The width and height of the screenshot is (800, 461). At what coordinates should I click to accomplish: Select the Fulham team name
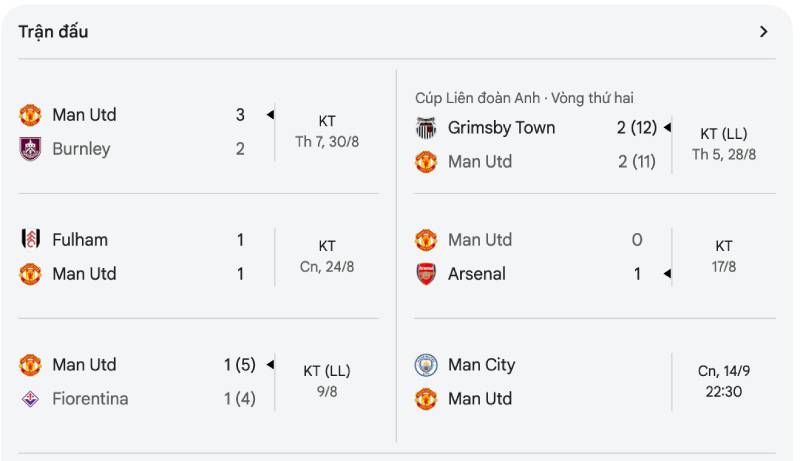point(80,240)
